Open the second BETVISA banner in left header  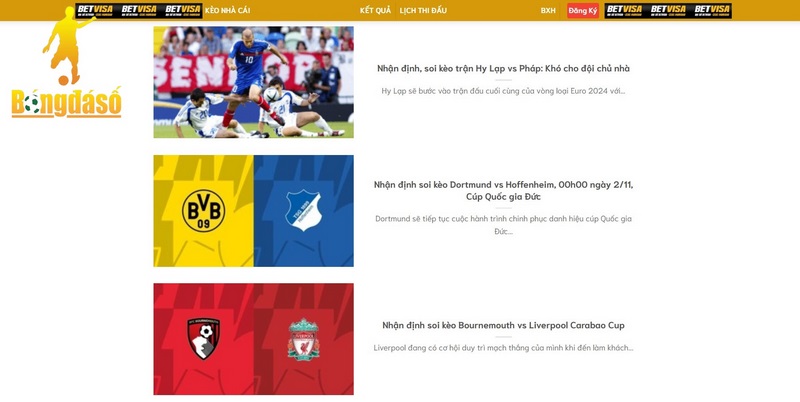click(139, 11)
